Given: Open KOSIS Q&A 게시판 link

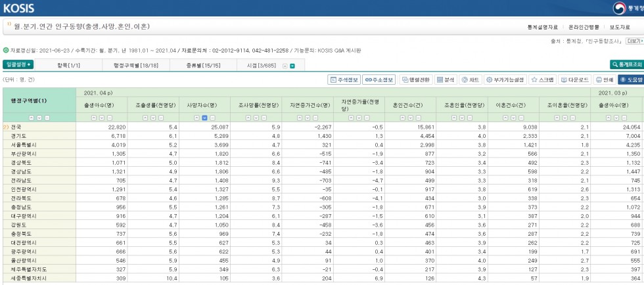Looking at the screenshot, I should point(338,51).
